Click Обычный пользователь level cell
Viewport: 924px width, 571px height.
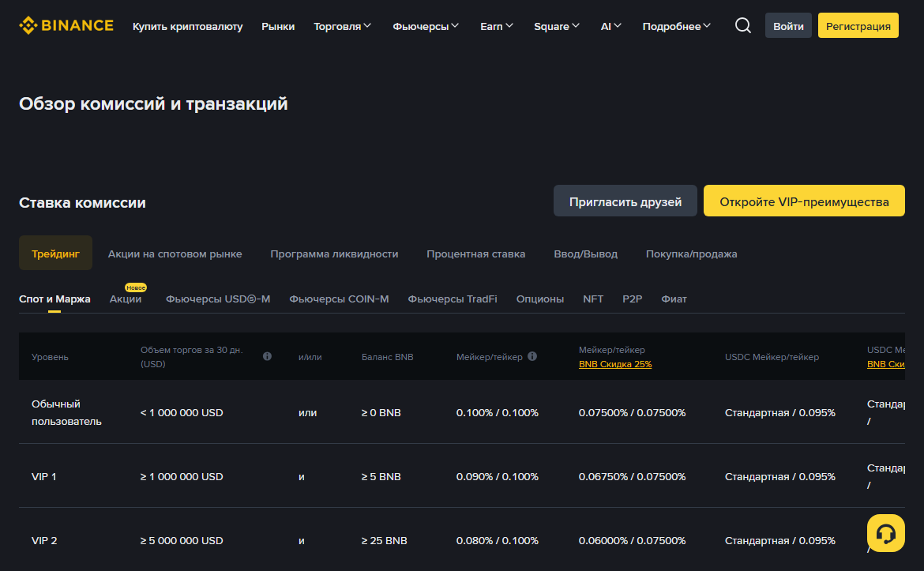click(66, 412)
